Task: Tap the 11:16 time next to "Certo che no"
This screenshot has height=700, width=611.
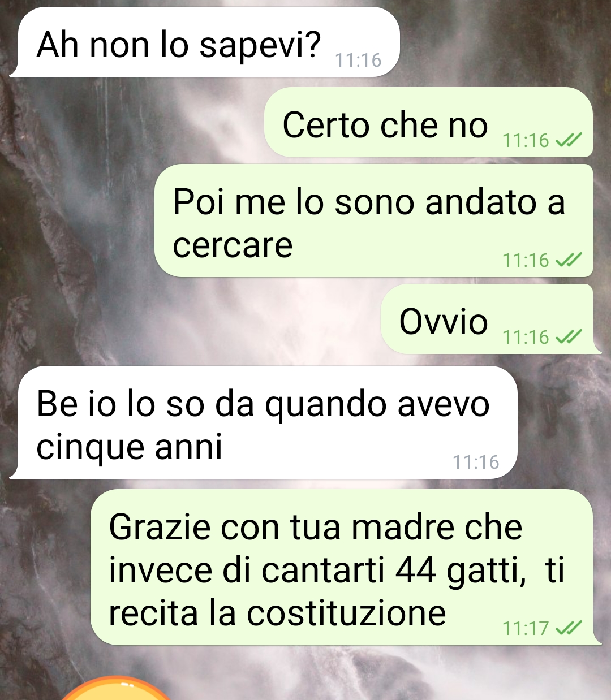Action: click(526, 140)
